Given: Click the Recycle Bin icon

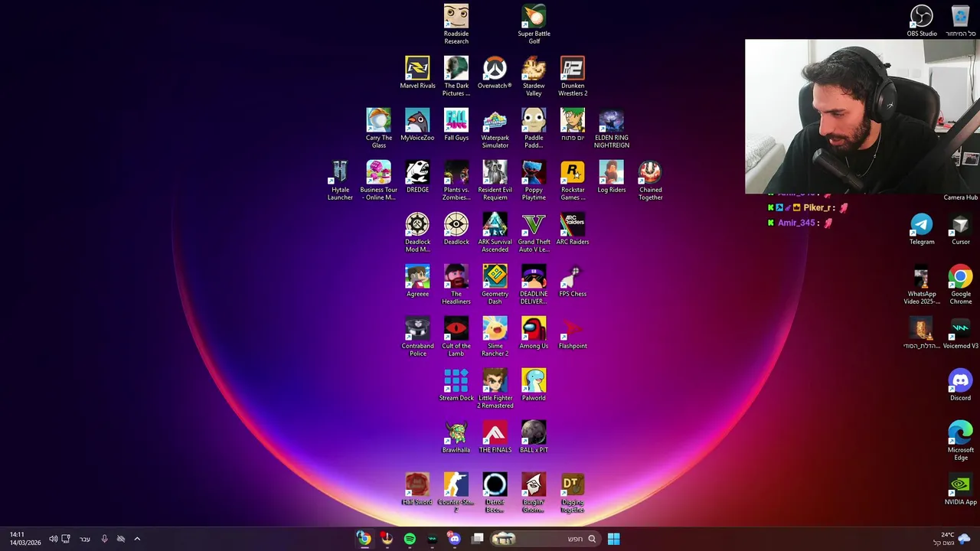Looking at the screenshot, I should pyautogui.click(x=960, y=21).
